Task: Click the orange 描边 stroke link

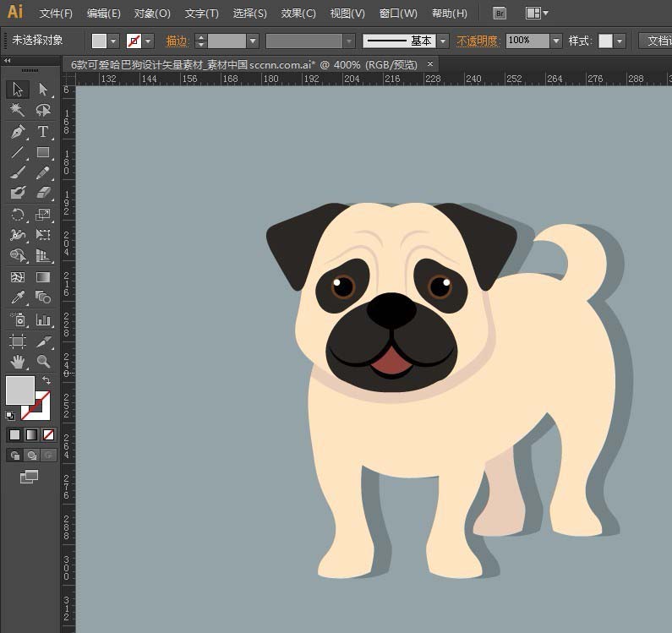Action: point(177,41)
